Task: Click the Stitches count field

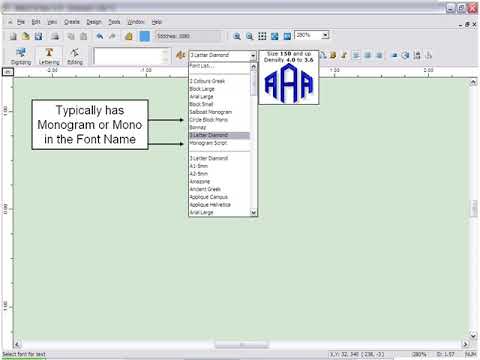Action: (x=188, y=36)
